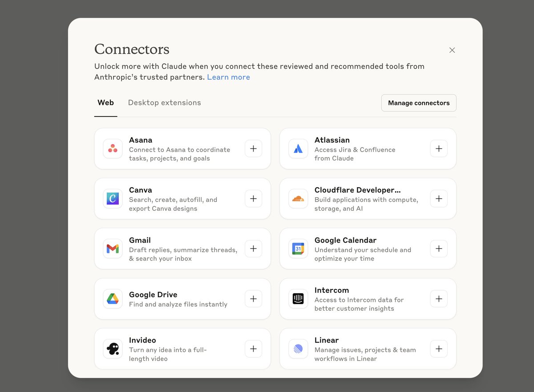Click the description 'Find and analyze files instantly'

pos(178,304)
